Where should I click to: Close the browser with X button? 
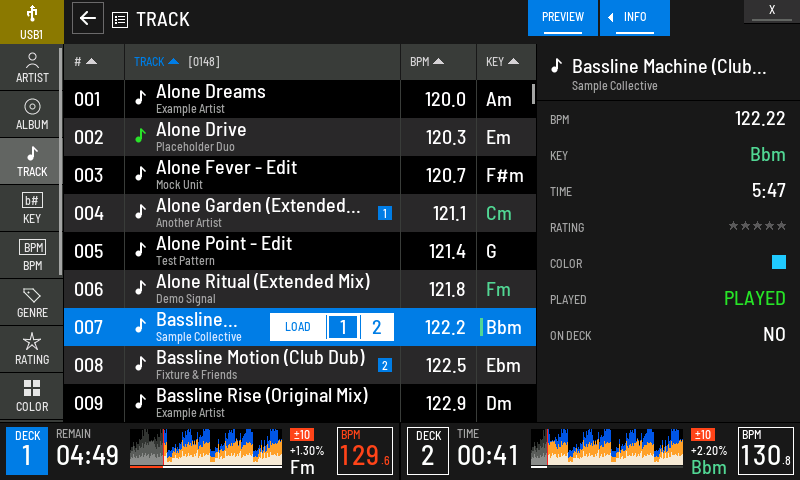click(771, 11)
